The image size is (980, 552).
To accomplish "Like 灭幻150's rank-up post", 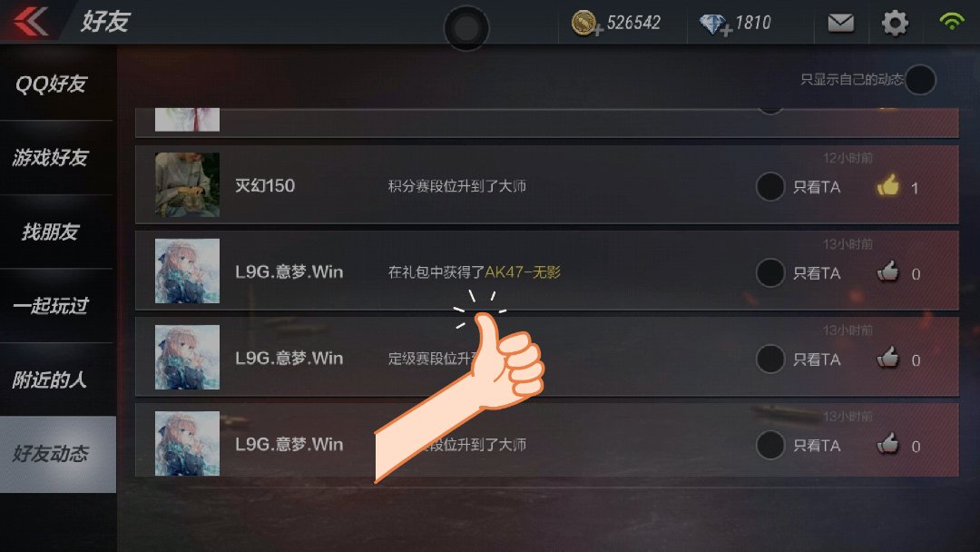I will pos(888,186).
